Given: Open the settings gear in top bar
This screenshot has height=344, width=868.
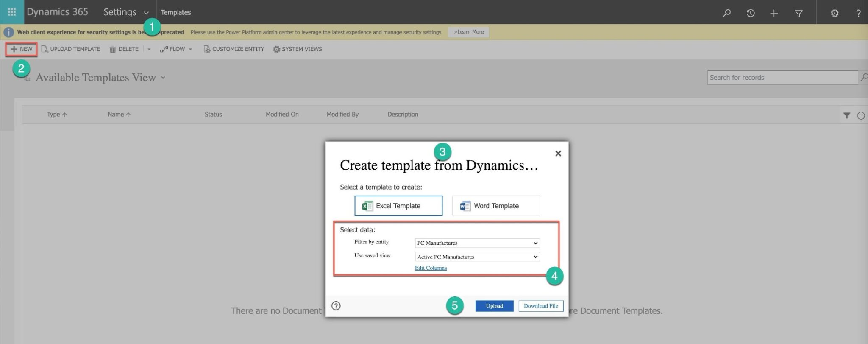Looking at the screenshot, I should tap(835, 13).
